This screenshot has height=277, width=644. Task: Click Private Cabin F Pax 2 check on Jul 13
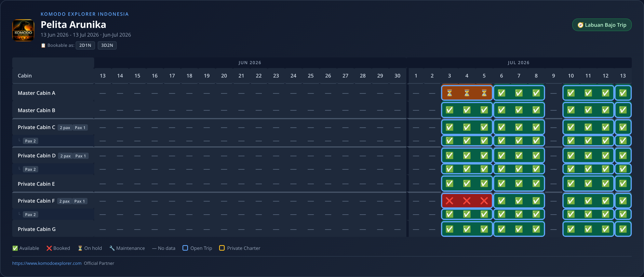pyautogui.click(x=623, y=214)
